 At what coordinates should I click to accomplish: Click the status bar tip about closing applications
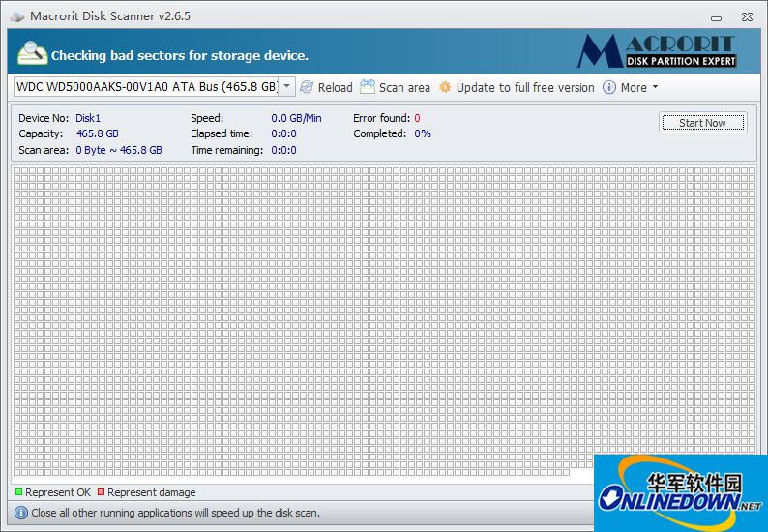[x=175, y=513]
